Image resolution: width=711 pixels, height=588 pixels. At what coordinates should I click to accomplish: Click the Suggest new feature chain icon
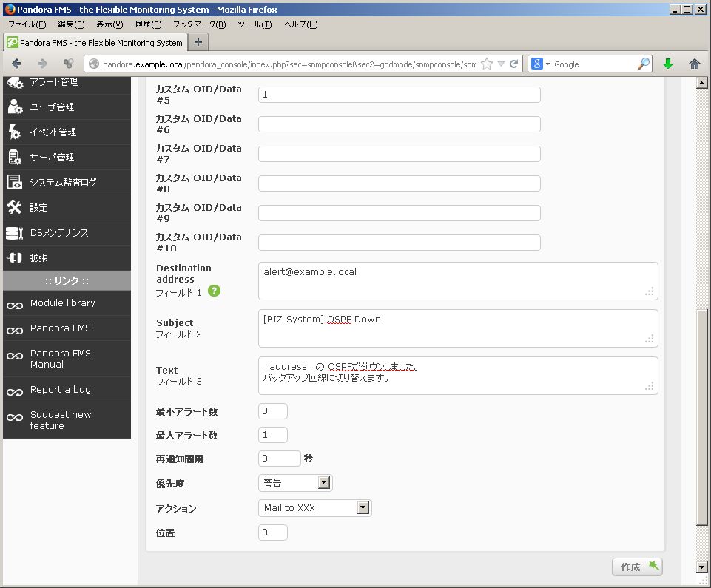point(15,418)
